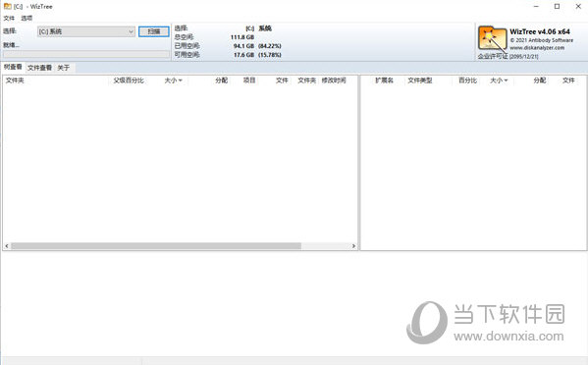This screenshot has width=588, height=365.
Task: Click the right arrow of horizontal scrollbar
Action: pyautogui.click(x=353, y=246)
